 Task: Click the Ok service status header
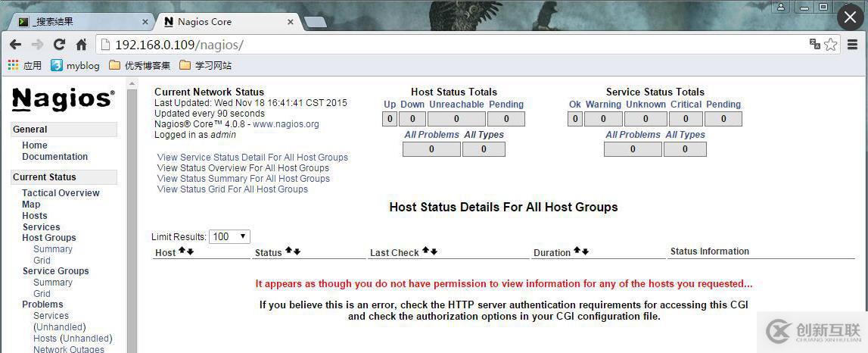[575, 105]
